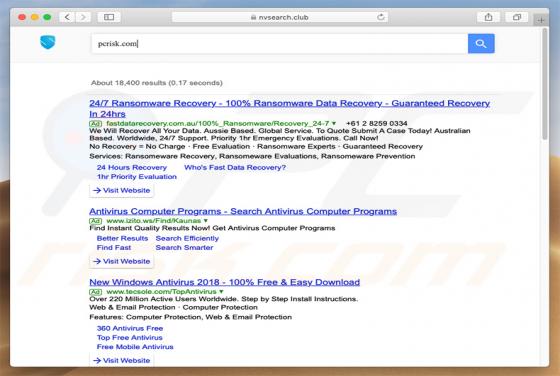Open the 24 Hours Recovery sitelink
This screenshot has height=376, width=560.
(x=132, y=167)
